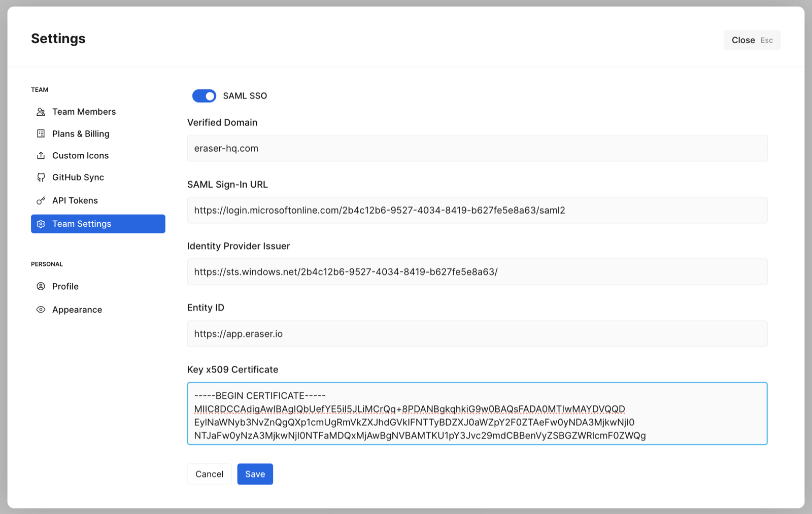The width and height of the screenshot is (812, 514).
Task: Click the API Tokens key icon
Action: 41,200
